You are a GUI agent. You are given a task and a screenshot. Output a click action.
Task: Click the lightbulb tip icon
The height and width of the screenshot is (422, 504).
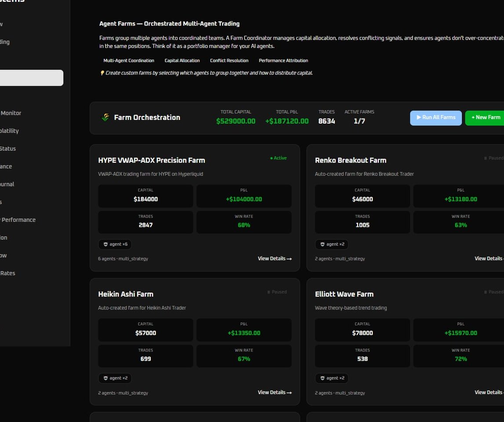102,73
